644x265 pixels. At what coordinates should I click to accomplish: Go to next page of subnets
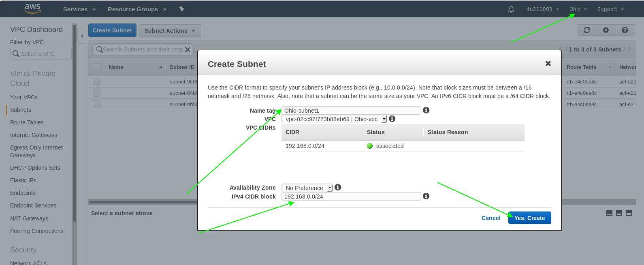624,49
